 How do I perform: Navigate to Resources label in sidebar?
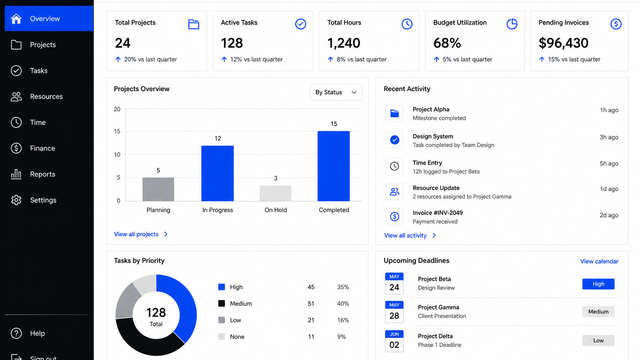(x=47, y=97)
